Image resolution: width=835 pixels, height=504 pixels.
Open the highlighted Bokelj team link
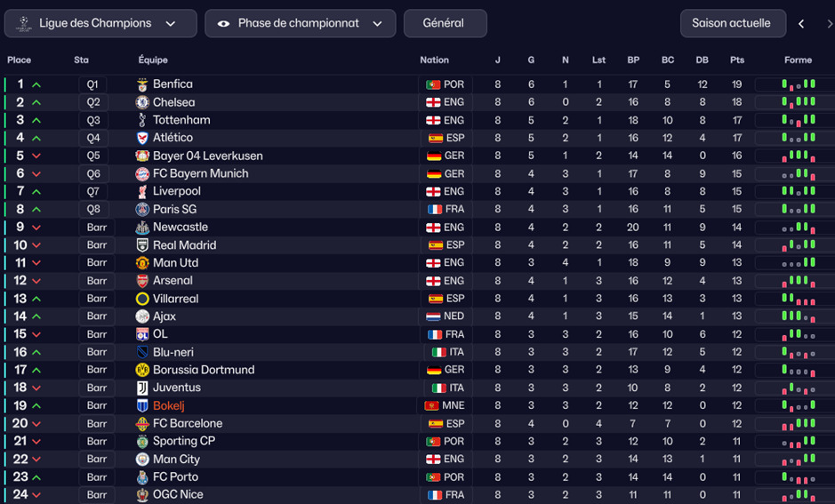[x=169, y=406]
